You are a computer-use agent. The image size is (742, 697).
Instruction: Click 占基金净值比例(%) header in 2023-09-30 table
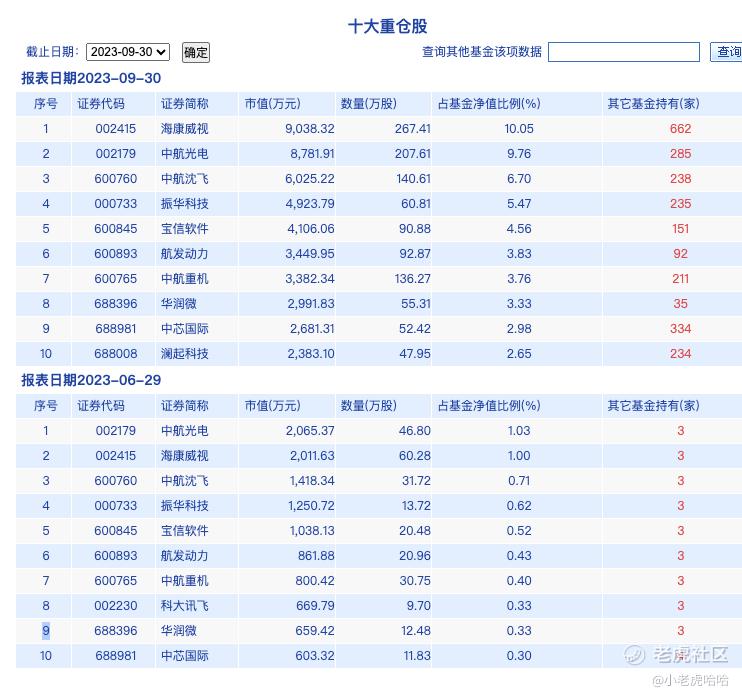489,104
